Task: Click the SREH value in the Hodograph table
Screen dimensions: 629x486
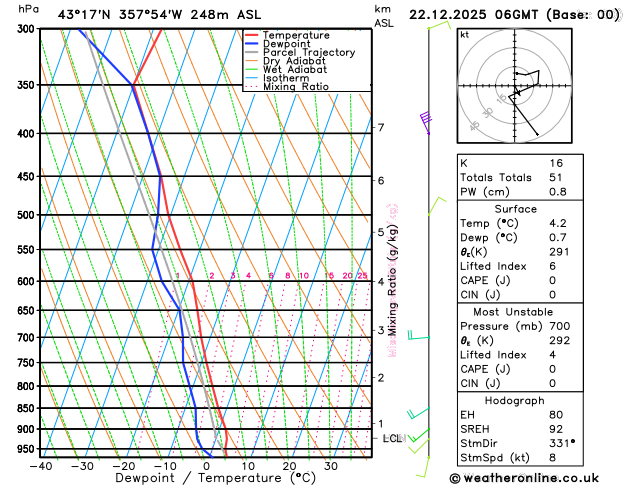Action: 556,429
